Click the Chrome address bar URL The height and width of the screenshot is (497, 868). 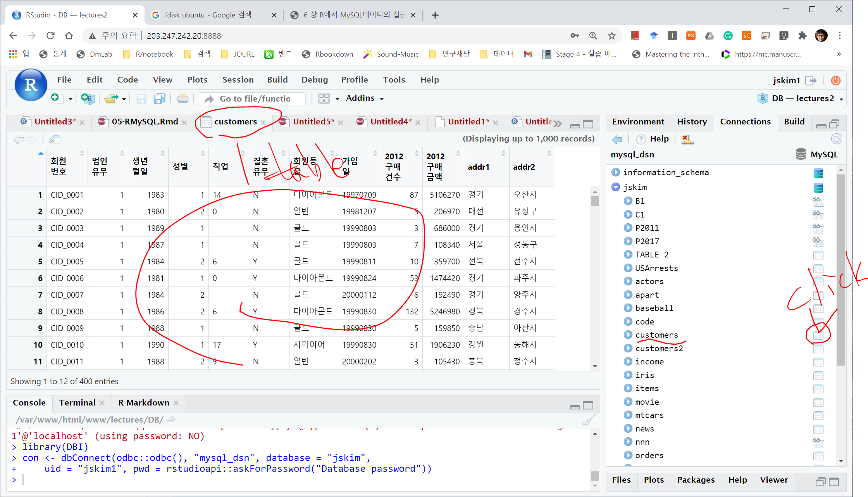184,36
